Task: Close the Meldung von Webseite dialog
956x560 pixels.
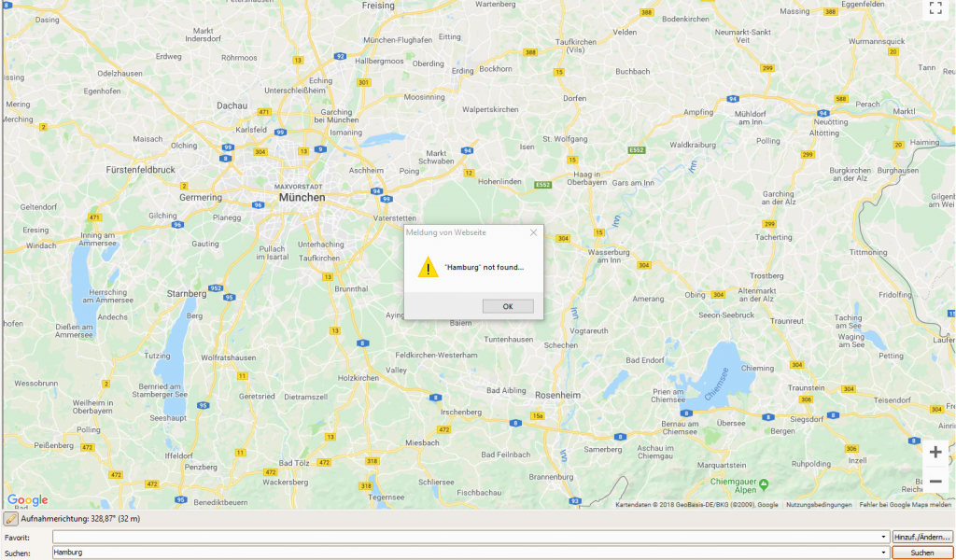Action: [x=533, y=232]
